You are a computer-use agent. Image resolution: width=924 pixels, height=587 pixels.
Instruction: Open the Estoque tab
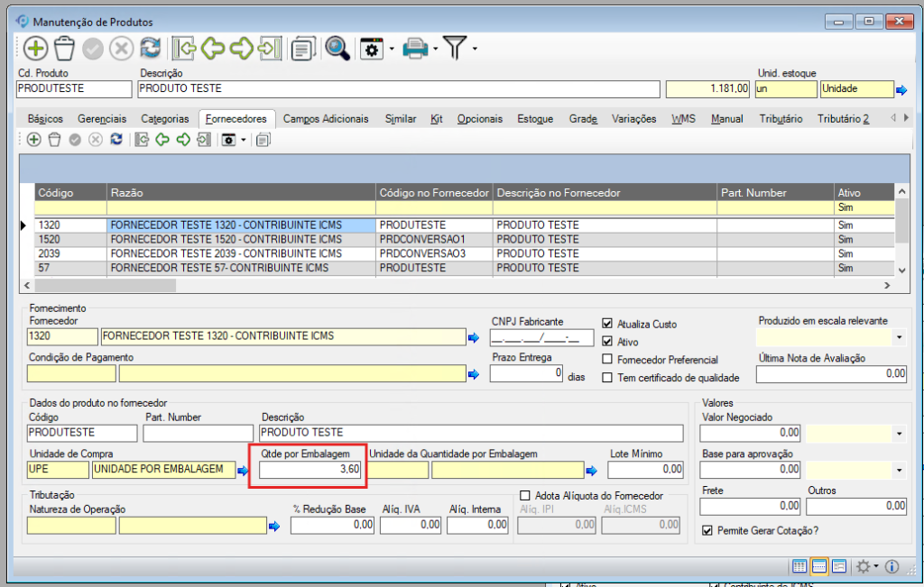pos(534,119)
